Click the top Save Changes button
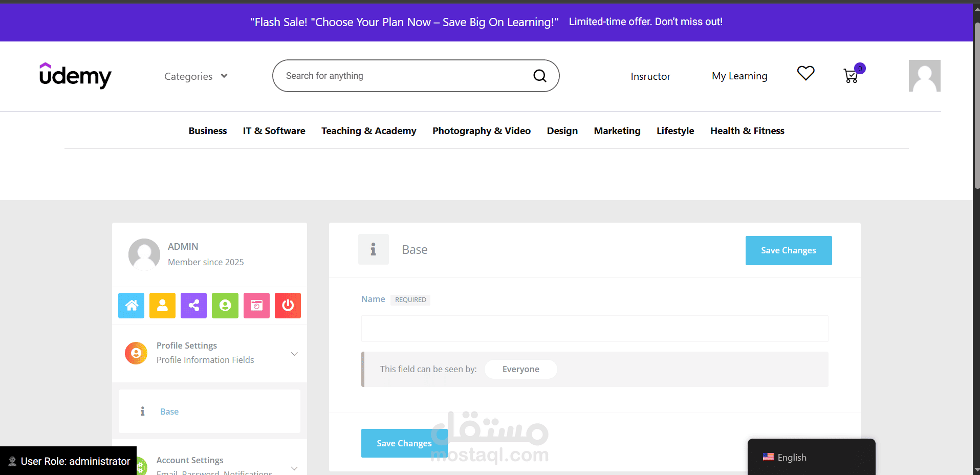Viewport: 980px width, 475px height. tap(789, 250)
